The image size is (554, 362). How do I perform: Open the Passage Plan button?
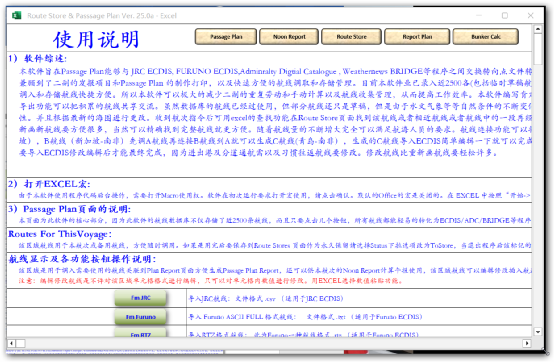pos(226,37)
